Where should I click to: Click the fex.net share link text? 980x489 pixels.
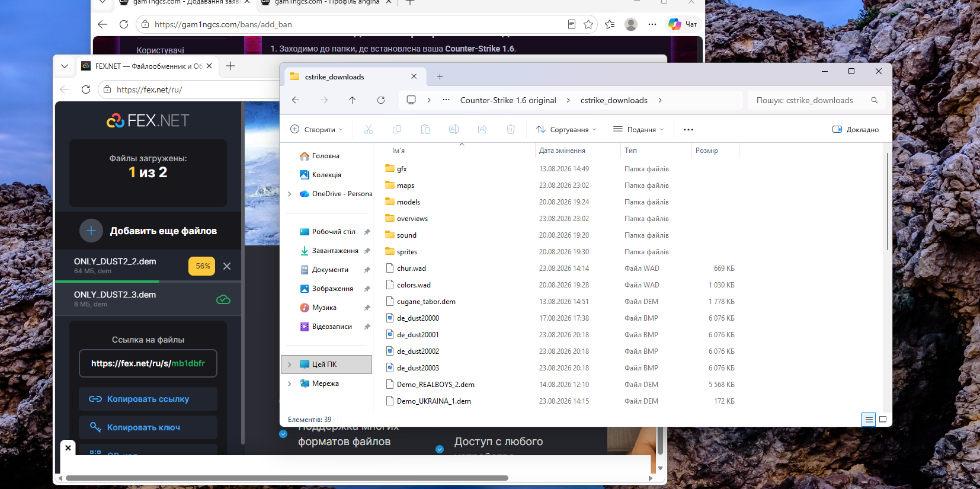coord(148,363)
